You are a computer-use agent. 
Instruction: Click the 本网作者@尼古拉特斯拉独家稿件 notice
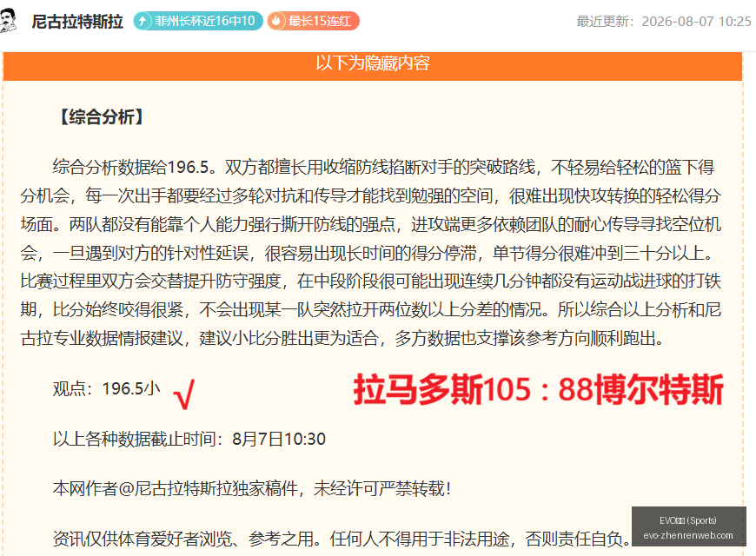tap(252, 488)
